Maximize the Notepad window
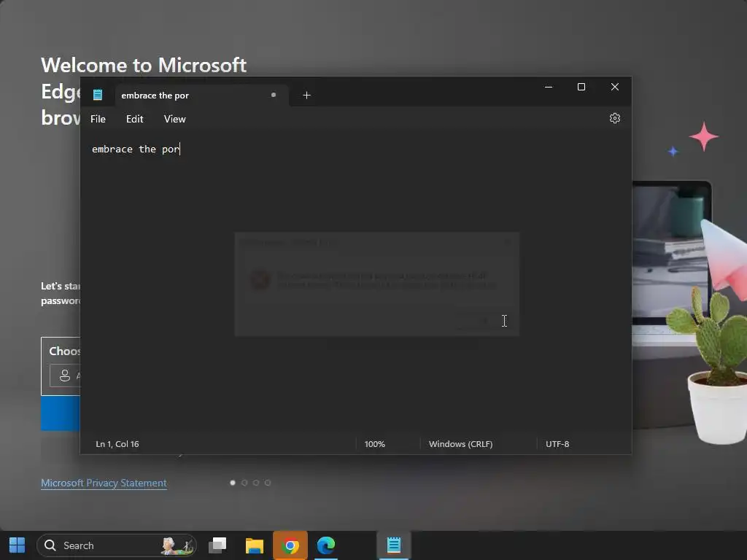This screenshot has height=560, width=747. (581, 87)
